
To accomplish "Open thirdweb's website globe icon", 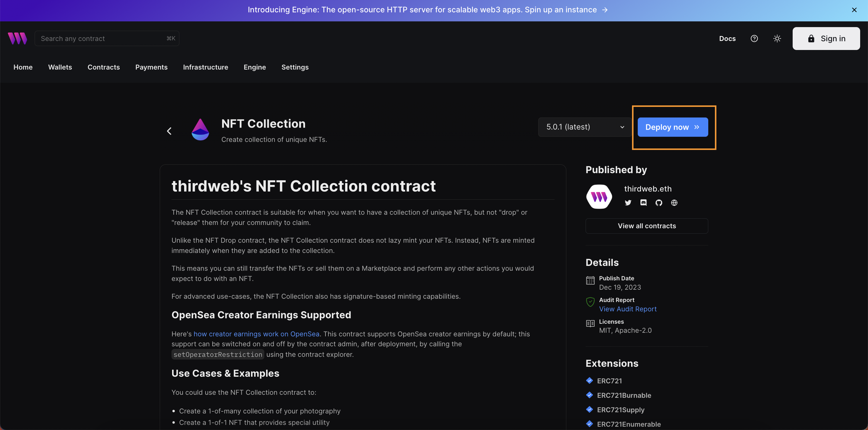I will (x=674, y=203).
